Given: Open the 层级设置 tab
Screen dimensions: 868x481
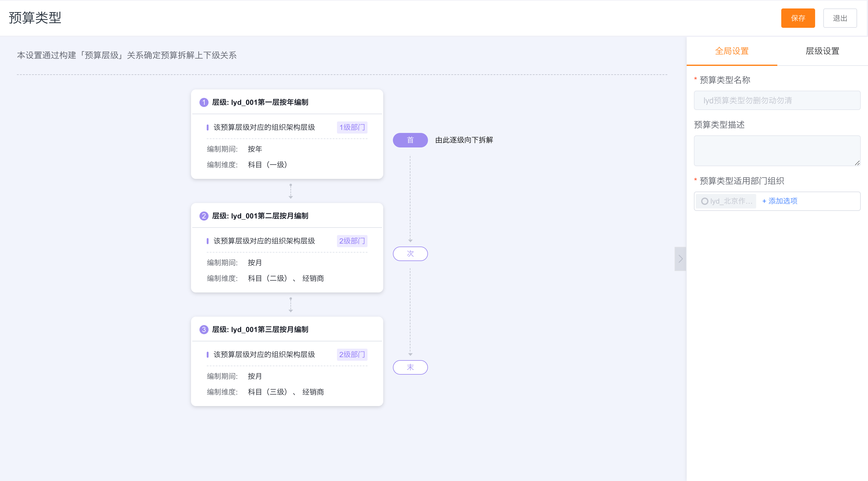Looking at the screenshot, I should (822, 51).
